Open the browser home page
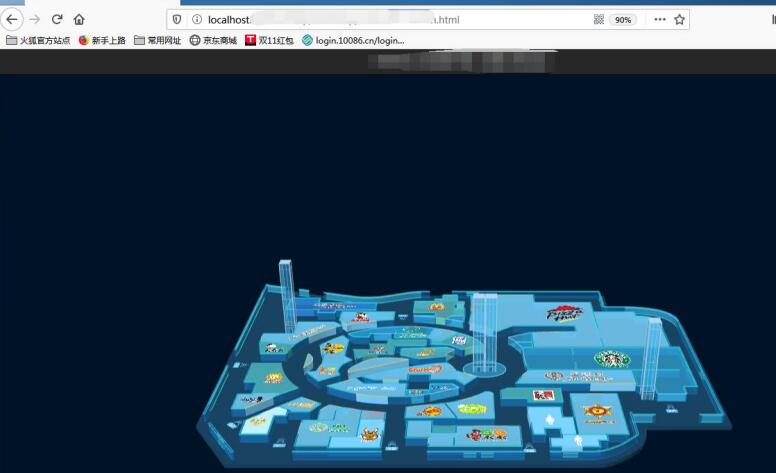 (x=79, y=19)
